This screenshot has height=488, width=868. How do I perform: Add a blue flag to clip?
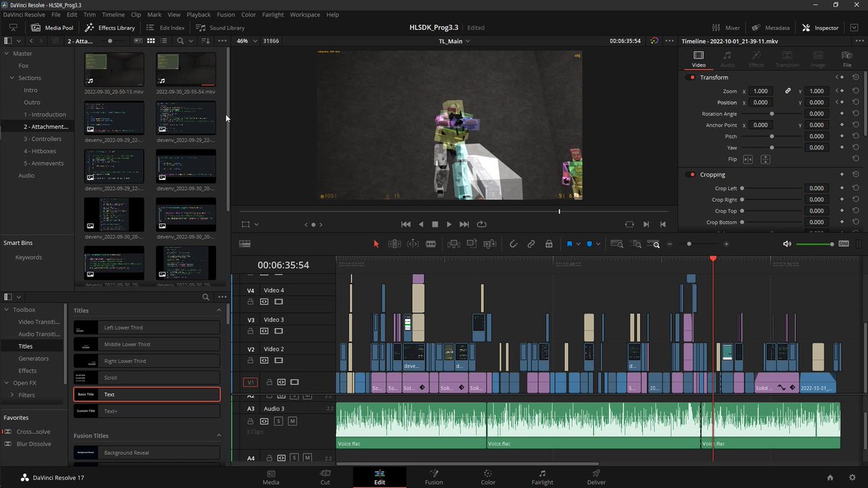[569, 244]
